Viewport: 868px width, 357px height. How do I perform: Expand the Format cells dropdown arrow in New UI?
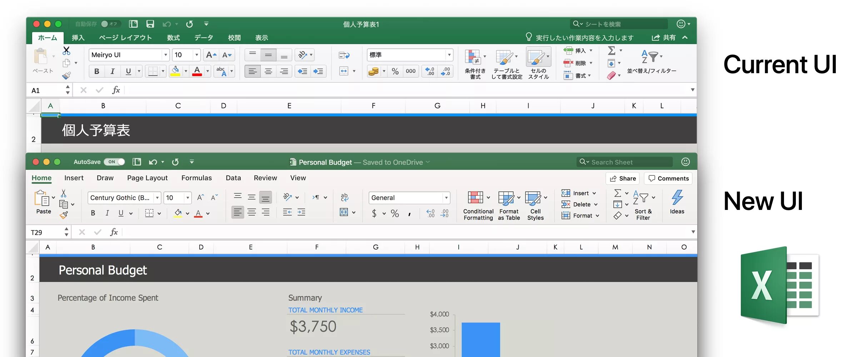[x=597, y=216]
